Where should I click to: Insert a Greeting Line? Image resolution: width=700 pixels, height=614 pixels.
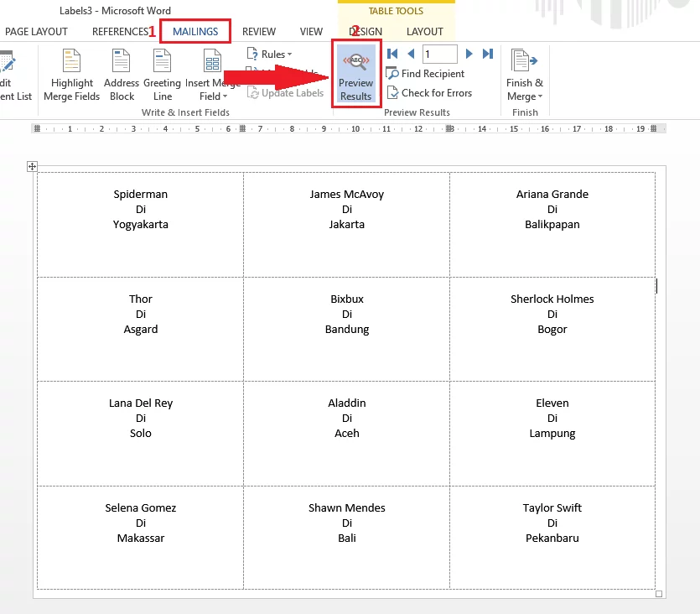[162, 75]
